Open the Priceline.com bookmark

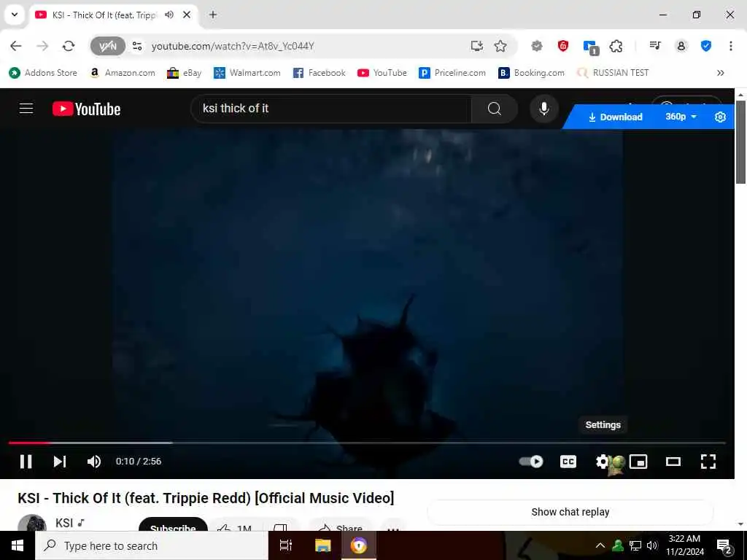[452, 73]
